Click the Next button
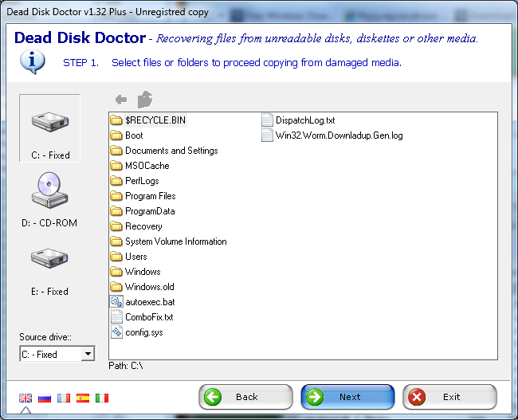This screenshot has width=518, height=420. click(x=347, y=397)
